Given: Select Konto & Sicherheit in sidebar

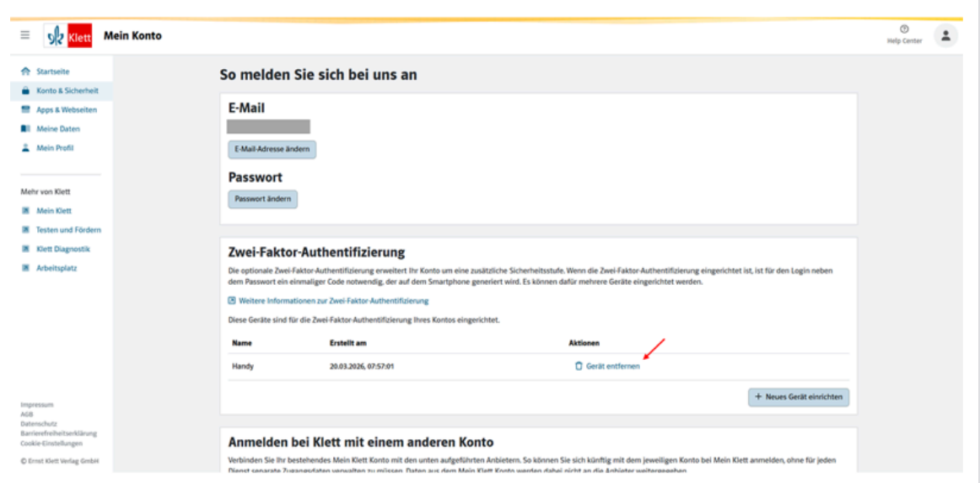Looking at the screenshot, I should click(67, 90).
